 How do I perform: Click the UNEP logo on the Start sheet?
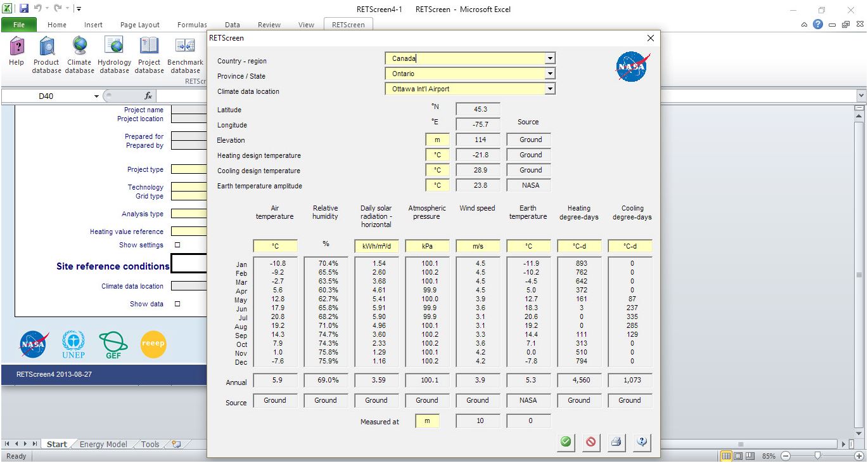(73, 345)
